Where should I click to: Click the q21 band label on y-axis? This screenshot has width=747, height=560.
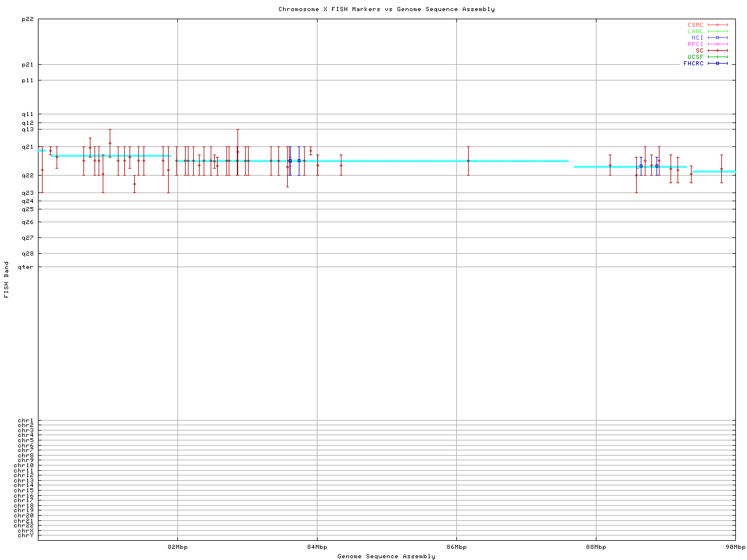(x=27, y=147)
